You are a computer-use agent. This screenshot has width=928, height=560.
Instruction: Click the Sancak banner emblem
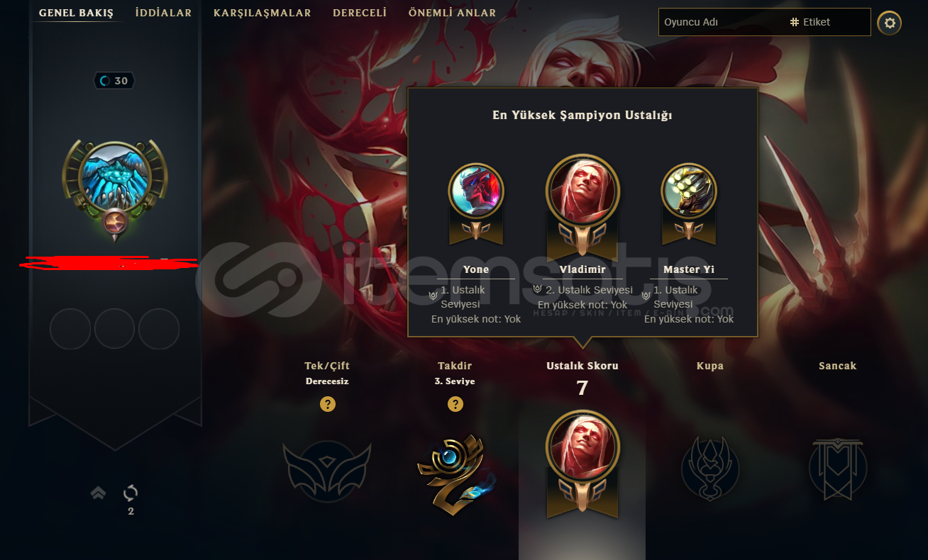click(x=838, y=469)
